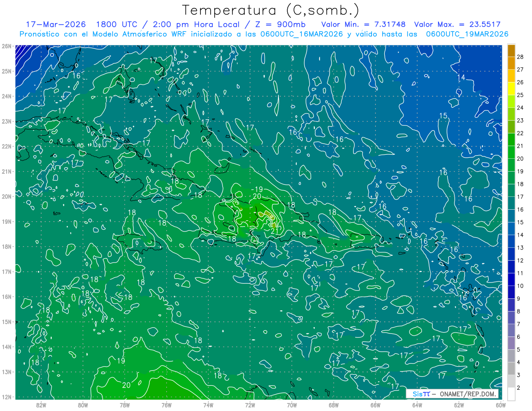The image size is (532, 411).
Task: Click the "62W" longitude axis label
Action: (459, 405)
